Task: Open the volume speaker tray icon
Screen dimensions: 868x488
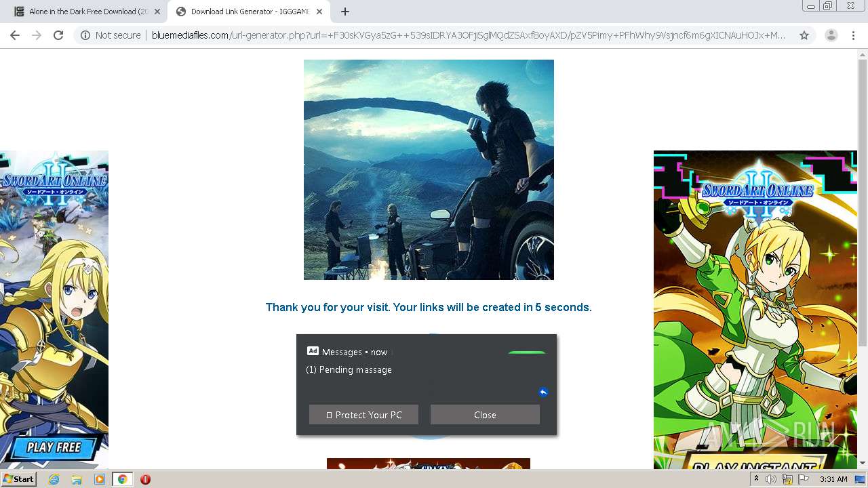Action: tap(771, 479)
